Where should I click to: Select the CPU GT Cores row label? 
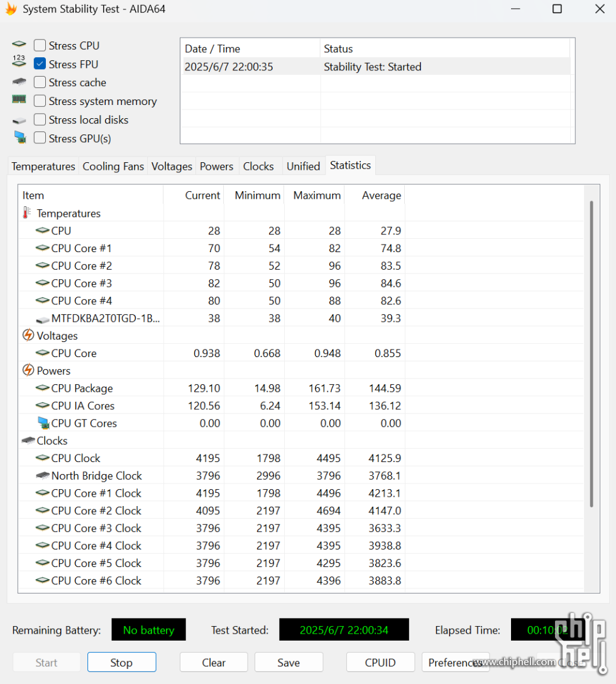(84, 422)
